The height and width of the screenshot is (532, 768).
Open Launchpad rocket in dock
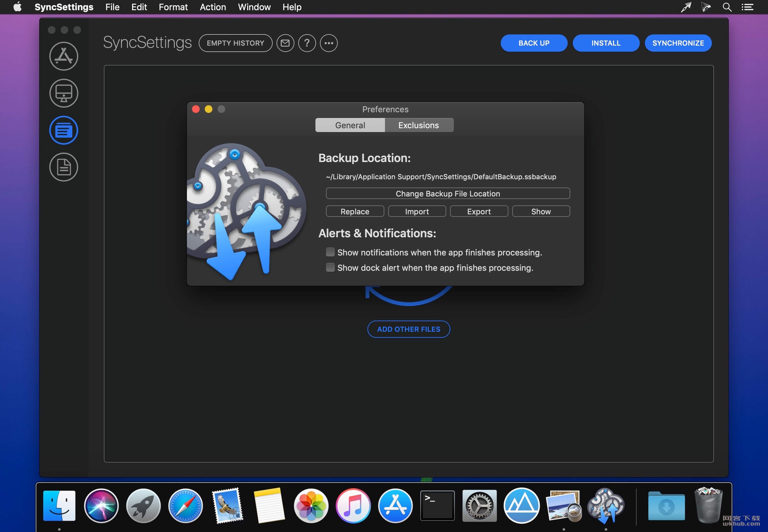(143, 505)
